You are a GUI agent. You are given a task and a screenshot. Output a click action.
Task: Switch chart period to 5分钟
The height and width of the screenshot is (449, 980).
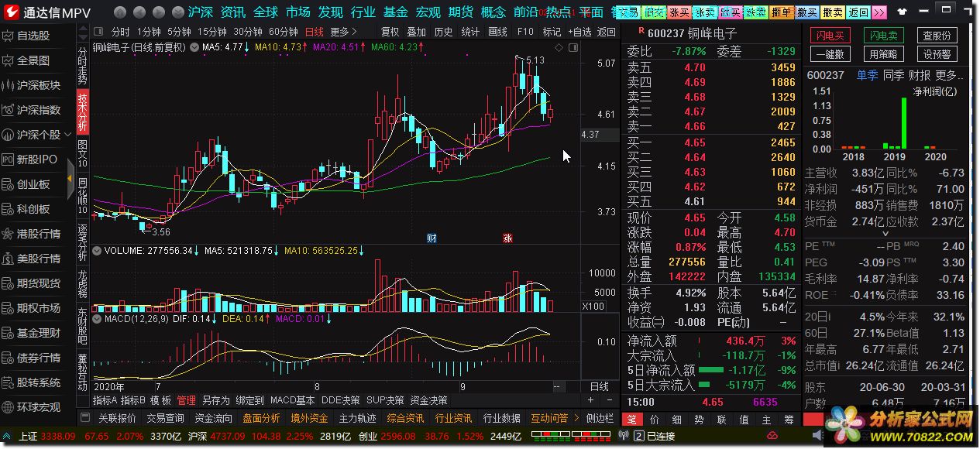179,32
